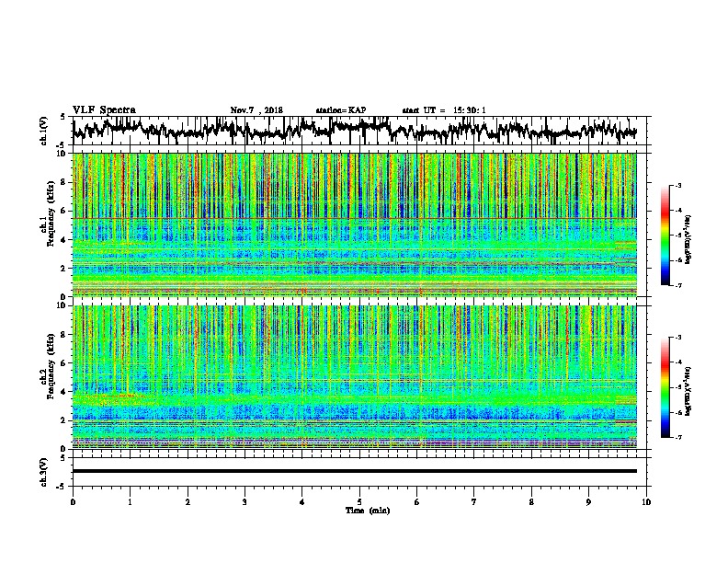Select the "ch.3(V)" axis label
Image resolution: width=728 pixels, height=563 pixels.
pyautogui.click(x=44, y=472)
